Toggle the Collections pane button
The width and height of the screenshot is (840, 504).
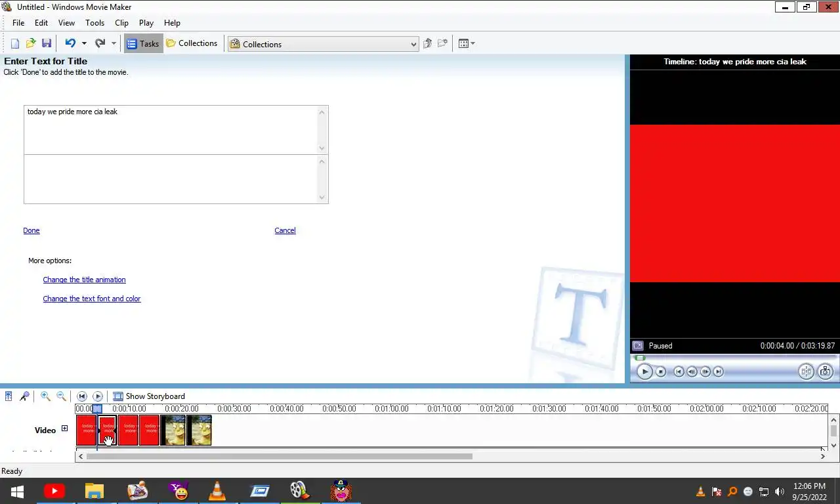(192, 43)
